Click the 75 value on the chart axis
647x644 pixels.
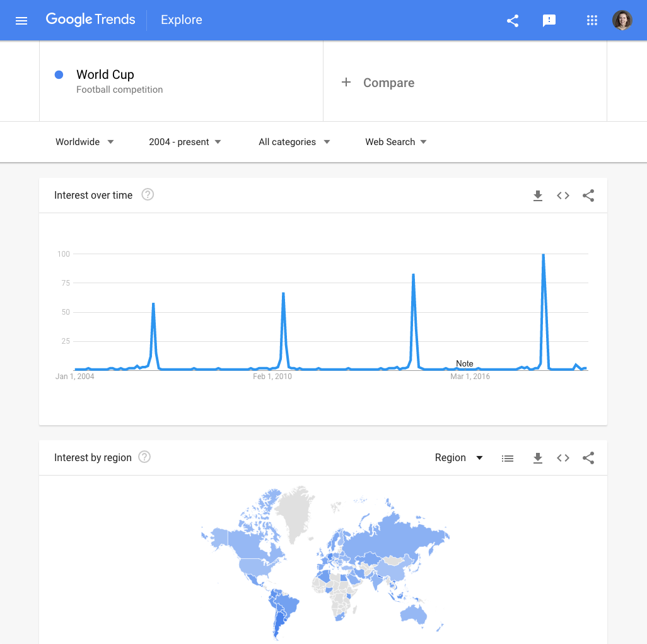click(x=66, y=283)
